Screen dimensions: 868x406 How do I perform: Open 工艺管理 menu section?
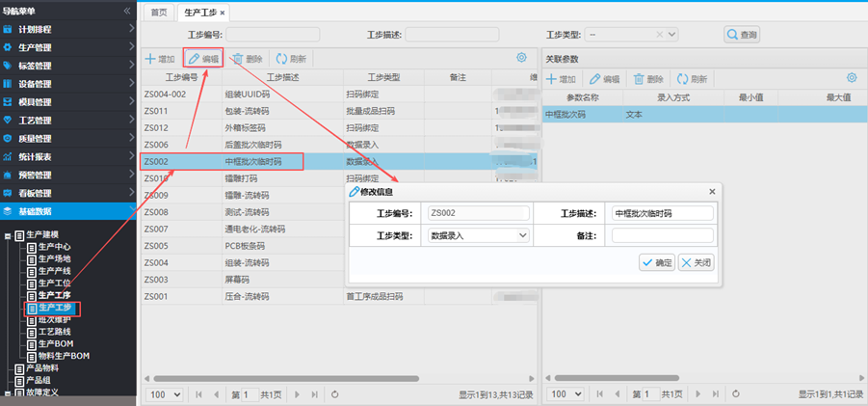68,121
